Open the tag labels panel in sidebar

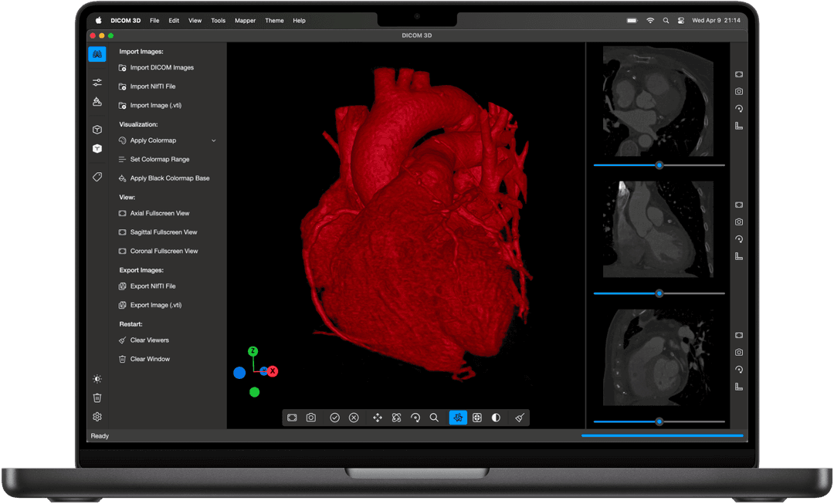point(97,177)
